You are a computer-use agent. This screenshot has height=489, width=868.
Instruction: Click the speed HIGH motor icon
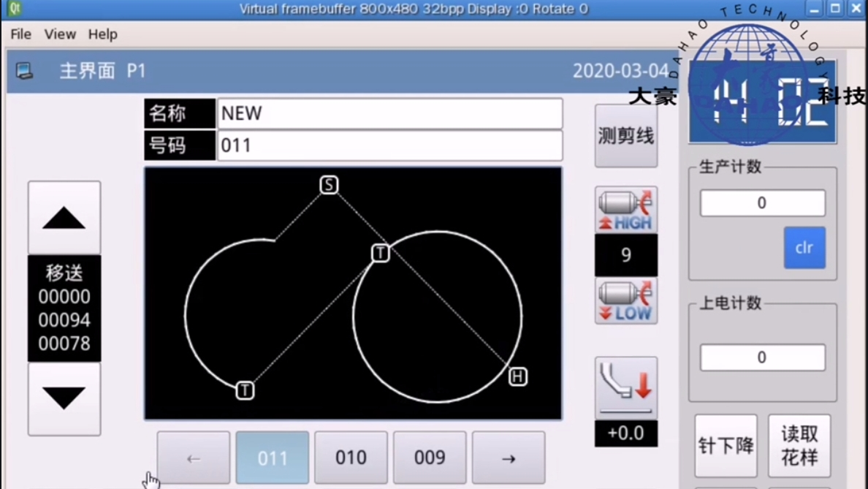(625, 211)
